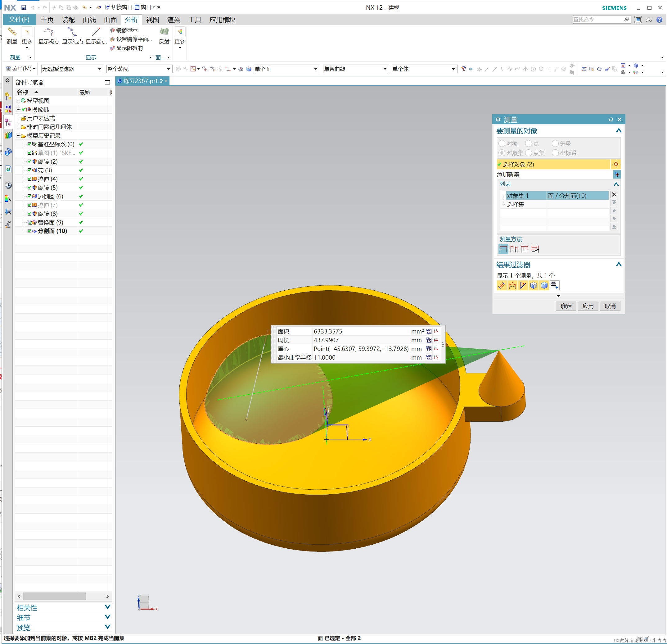This screenshot has width=667, height=644.
Task: Select the fourth 测量方法 method icon
Action: coord(535,249)
